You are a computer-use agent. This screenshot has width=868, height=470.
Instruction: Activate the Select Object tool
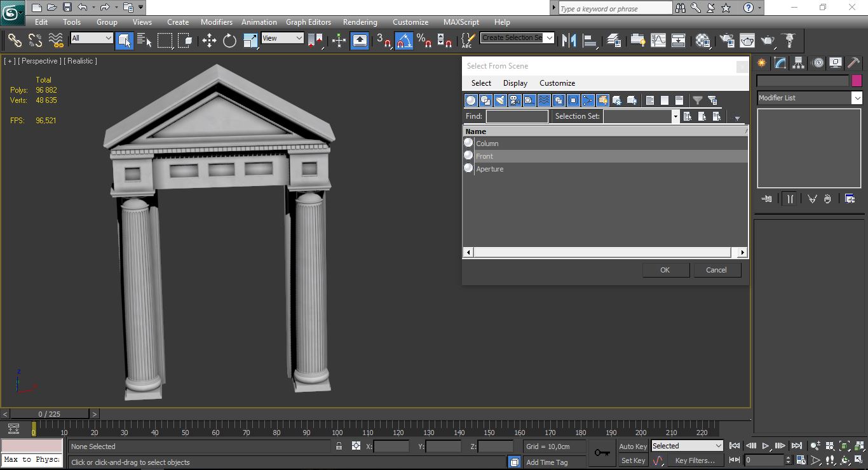pyautogui.click(x=125, y=41)
